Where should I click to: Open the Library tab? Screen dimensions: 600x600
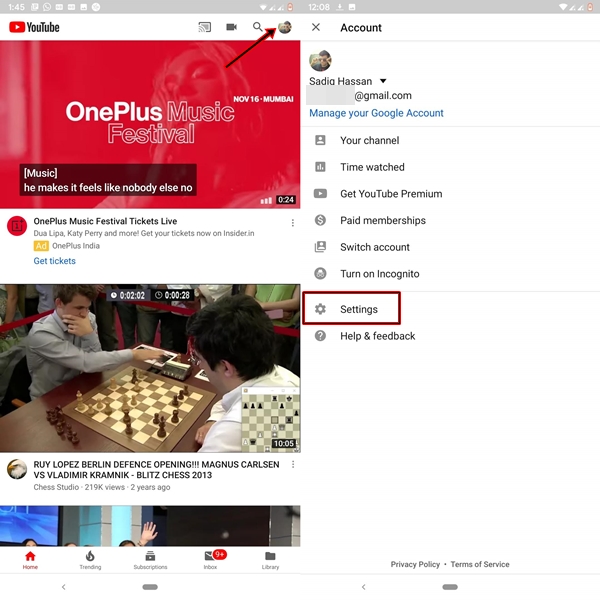click(x=270, y=560)
